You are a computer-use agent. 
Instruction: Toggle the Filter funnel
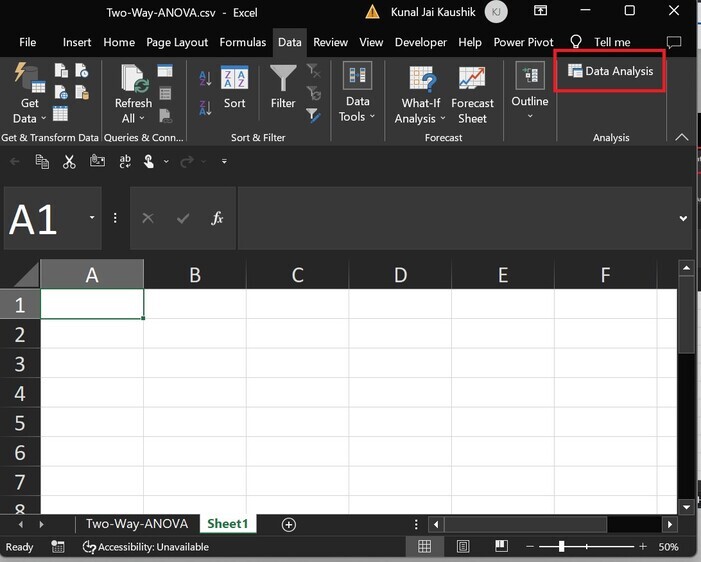click(x=283, y=88)
